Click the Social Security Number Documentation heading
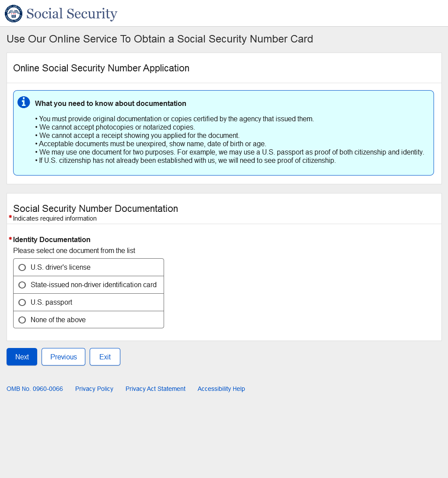This screenshot has height=478, width=448. (x=95, y=208)
